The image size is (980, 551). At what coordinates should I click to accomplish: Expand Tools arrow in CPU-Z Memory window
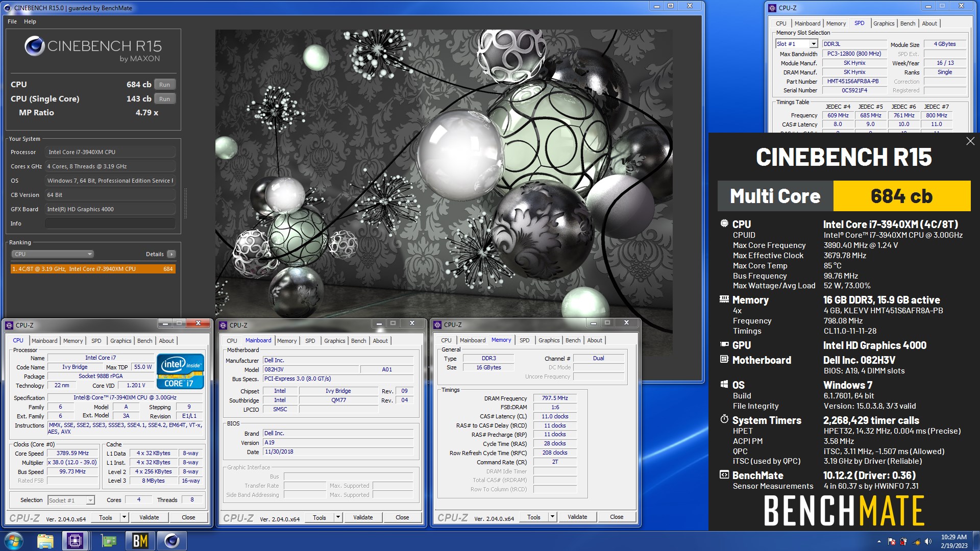click(x=552, y=517)
